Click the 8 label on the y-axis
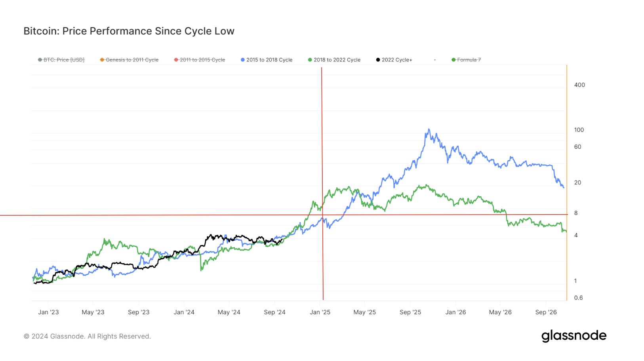 point(576,213)
